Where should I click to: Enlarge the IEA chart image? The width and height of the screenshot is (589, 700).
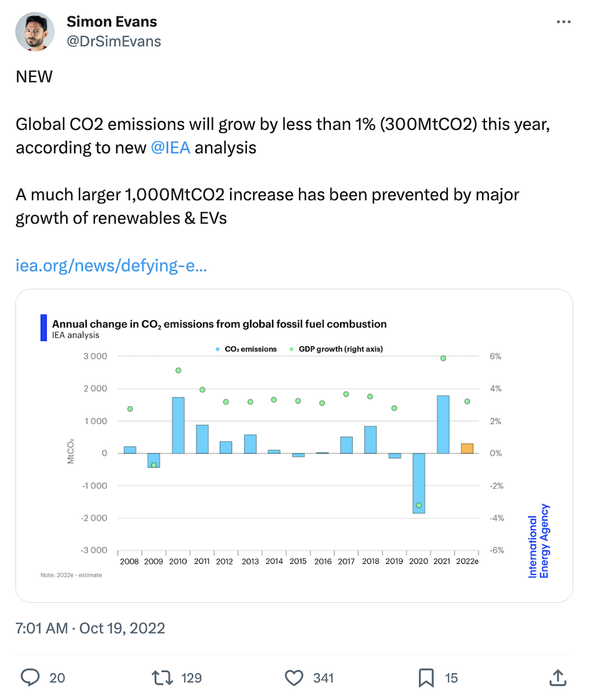click(x=294, y=446)
